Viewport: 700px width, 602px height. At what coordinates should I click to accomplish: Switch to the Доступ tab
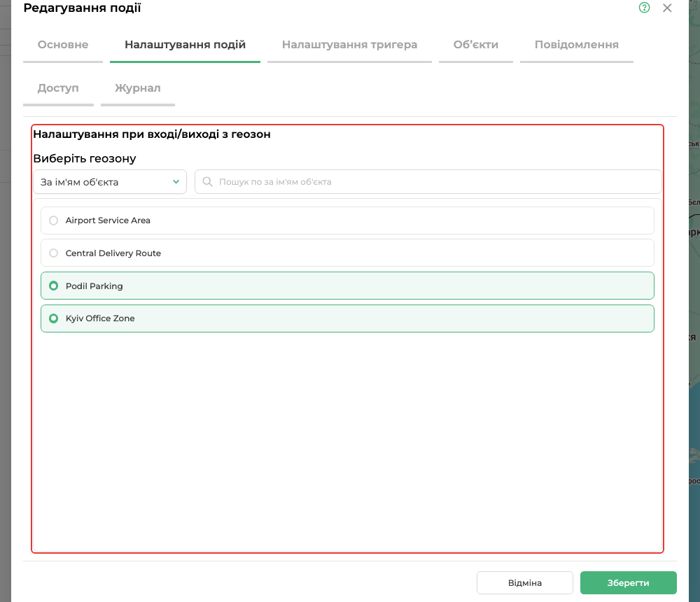pyautogui.click(x=58, y=88)
